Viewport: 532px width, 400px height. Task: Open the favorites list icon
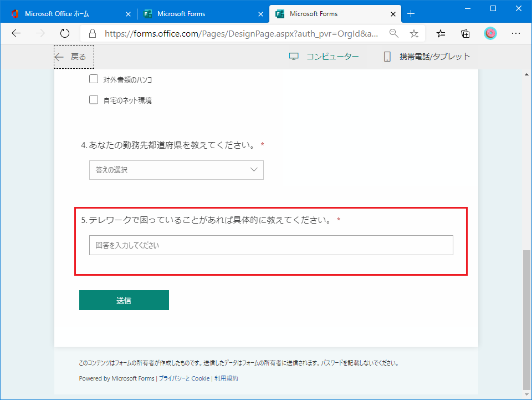(x=441, y=33)
